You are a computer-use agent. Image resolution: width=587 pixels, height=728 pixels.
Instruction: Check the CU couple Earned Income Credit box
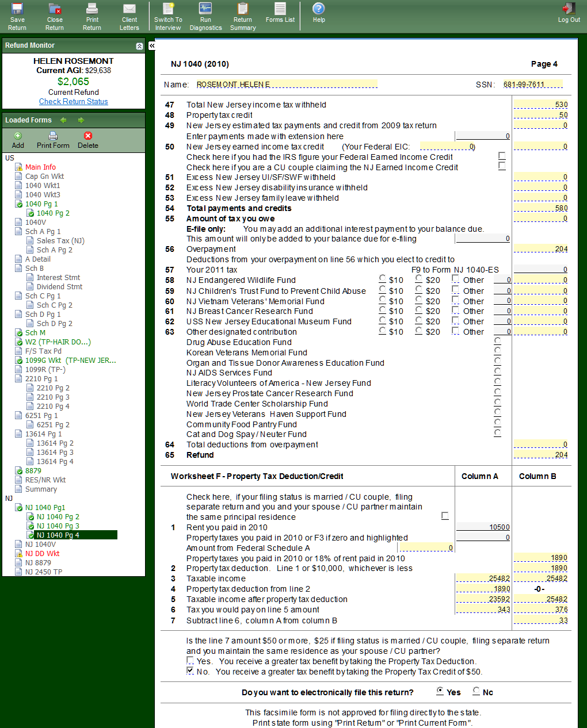pyautogui.click(x=502, y=166)
